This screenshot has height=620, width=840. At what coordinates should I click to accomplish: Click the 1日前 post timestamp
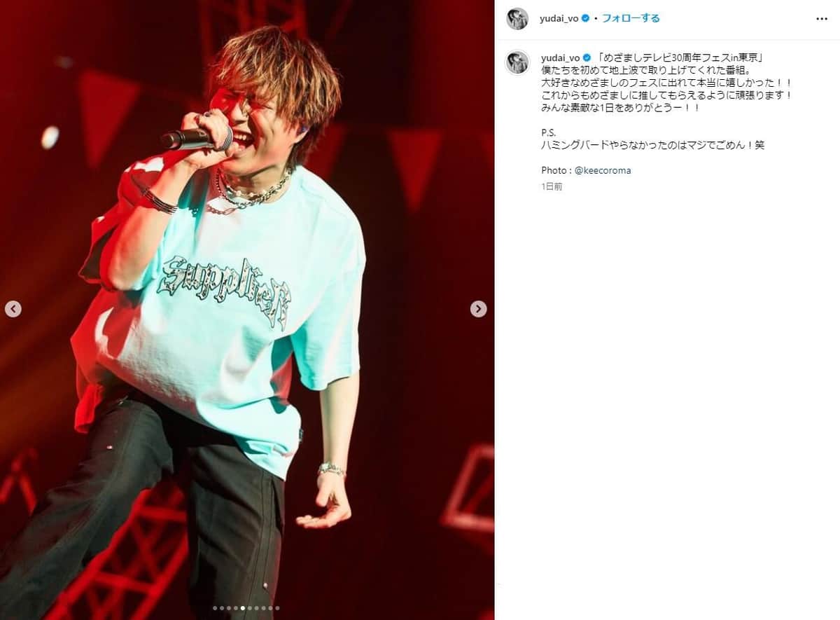coord(552,187)
